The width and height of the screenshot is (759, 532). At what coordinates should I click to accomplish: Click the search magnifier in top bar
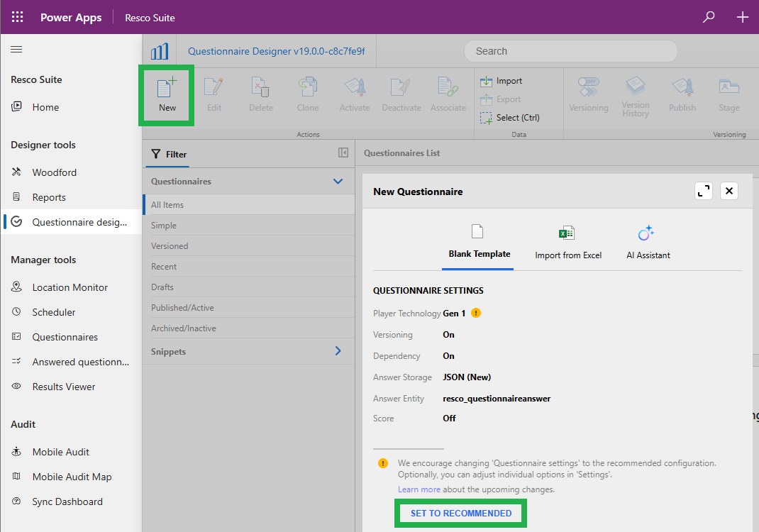709,17
